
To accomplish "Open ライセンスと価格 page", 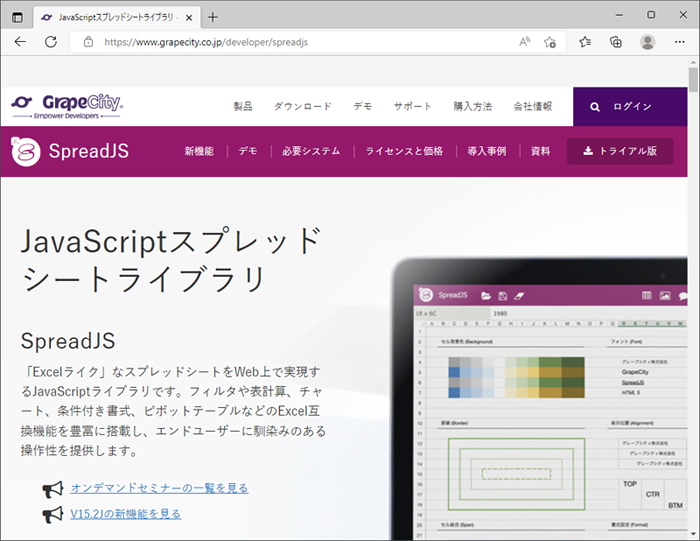I will tap(404, 151).
